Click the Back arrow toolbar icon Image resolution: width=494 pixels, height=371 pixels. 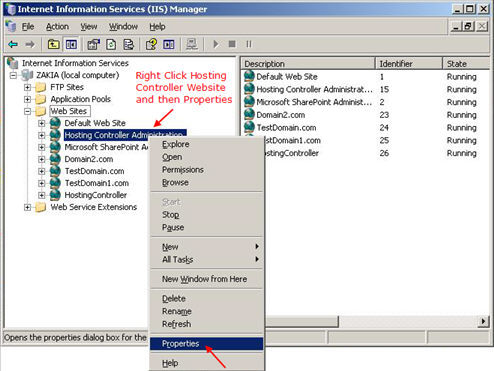tap(13, 44)
